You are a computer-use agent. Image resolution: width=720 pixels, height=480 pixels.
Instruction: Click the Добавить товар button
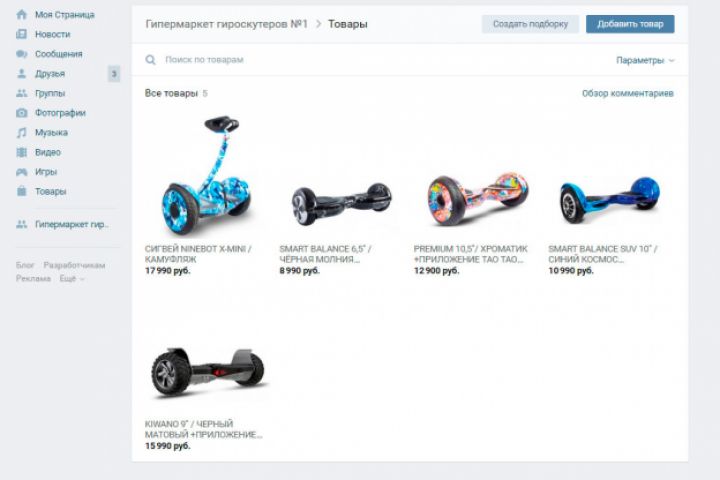point(630,24)
